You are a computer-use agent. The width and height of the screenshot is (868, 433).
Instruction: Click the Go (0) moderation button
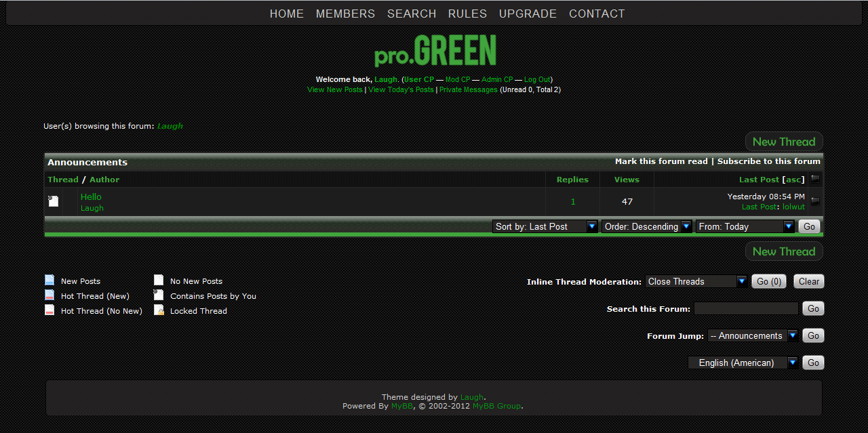(769, 281)
